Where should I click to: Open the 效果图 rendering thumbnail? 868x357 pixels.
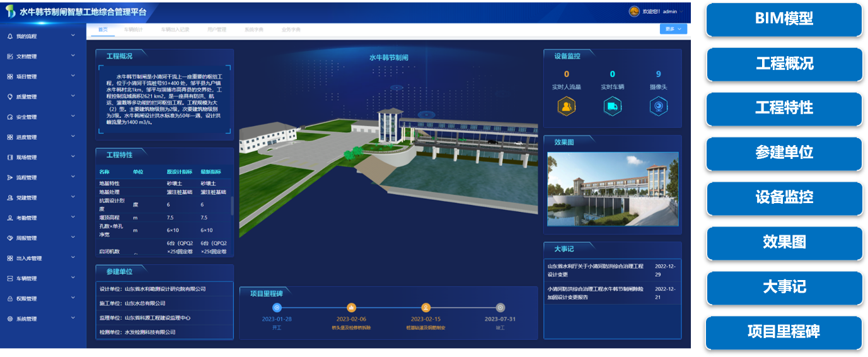click(612, 189)
